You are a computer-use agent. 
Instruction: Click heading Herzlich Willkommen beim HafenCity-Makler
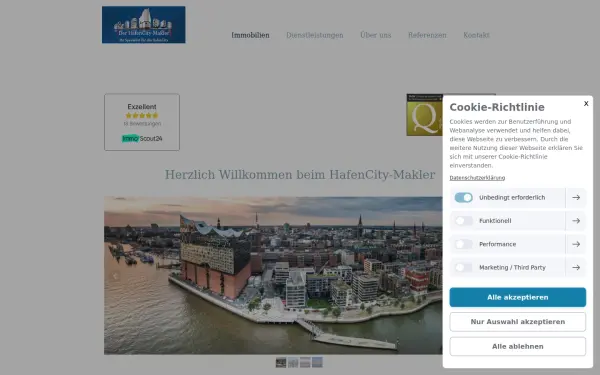point(300,175)
